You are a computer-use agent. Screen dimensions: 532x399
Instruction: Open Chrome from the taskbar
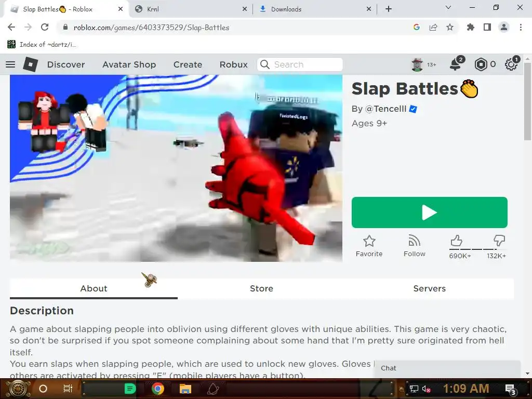tap(158, 389)
